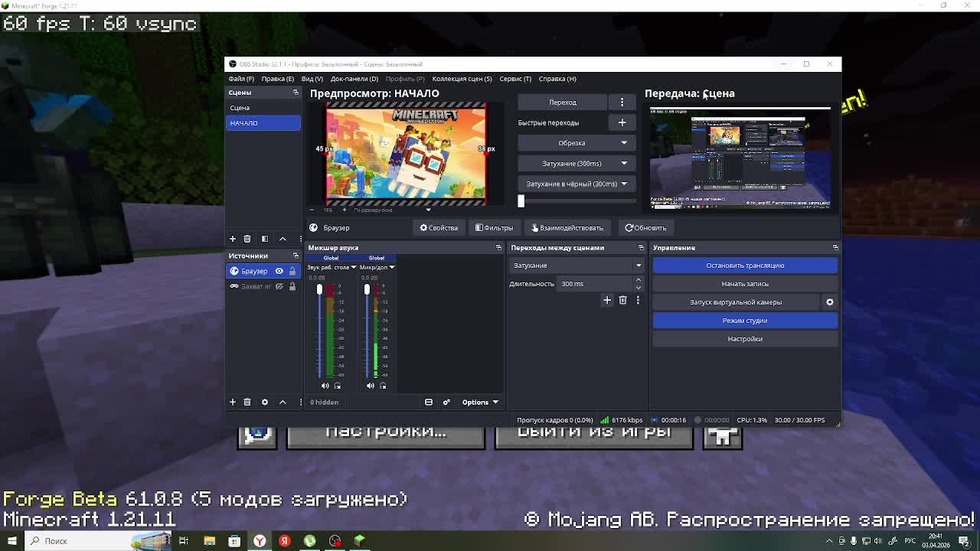
Task: Open the Справка (H) menu
Action: [557, 79]
